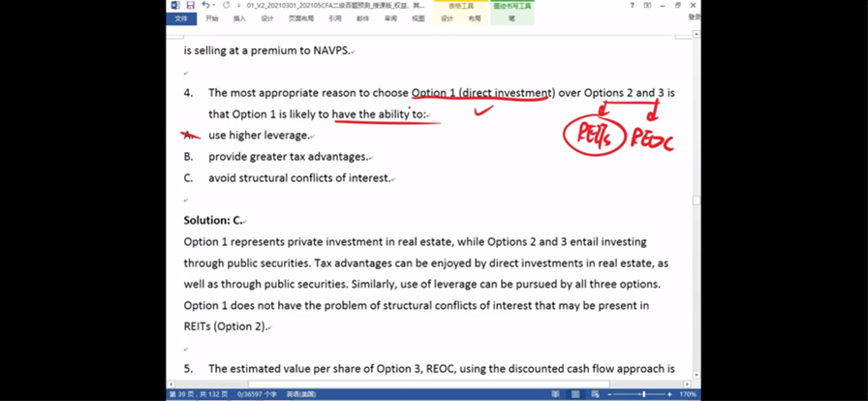Open the Ink Tools 笔 (Pen) tab

(512, 18)
